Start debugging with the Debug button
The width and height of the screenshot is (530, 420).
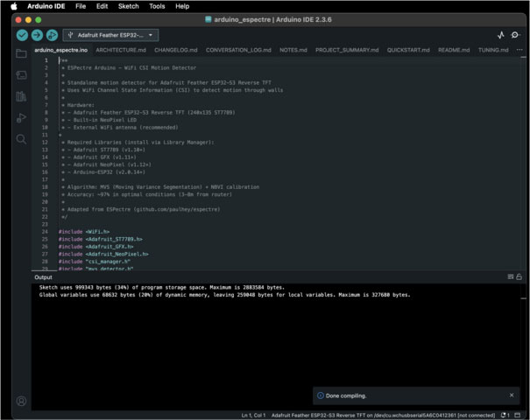[52, 35]
